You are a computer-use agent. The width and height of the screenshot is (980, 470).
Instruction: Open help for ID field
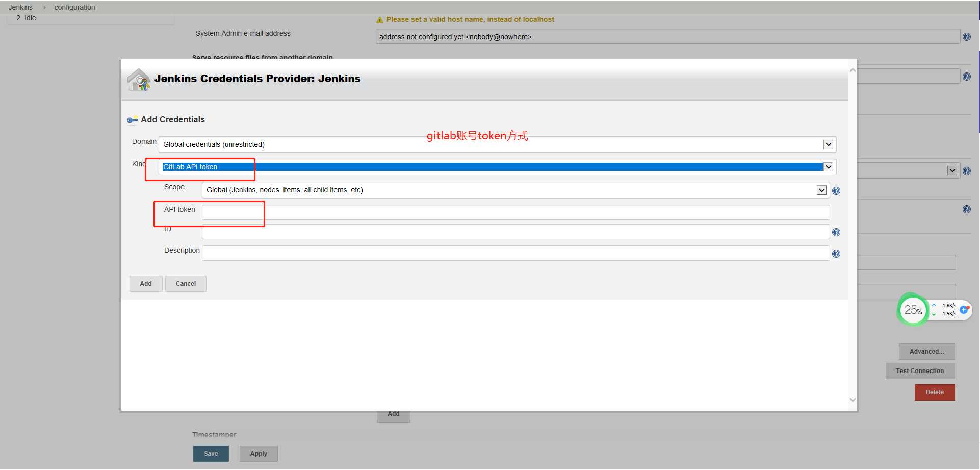[836, 232]
